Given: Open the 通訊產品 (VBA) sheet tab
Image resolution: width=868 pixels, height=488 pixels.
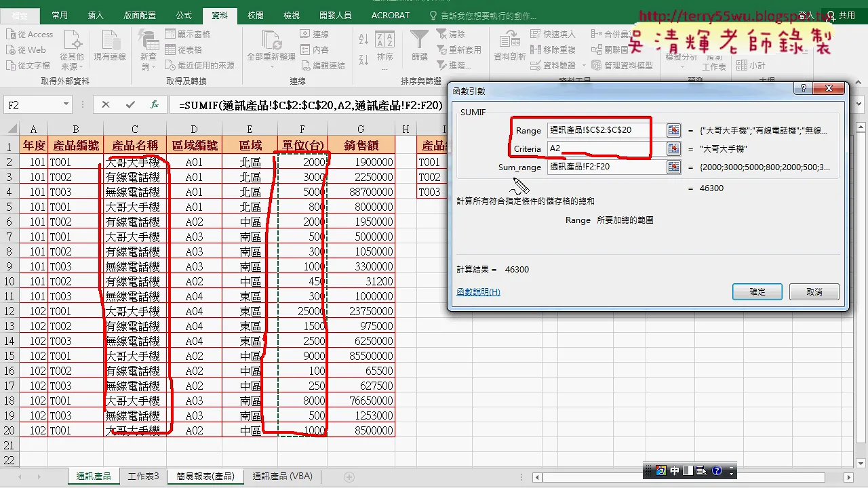Looking at the screenshot, I should tap(283, 476).
